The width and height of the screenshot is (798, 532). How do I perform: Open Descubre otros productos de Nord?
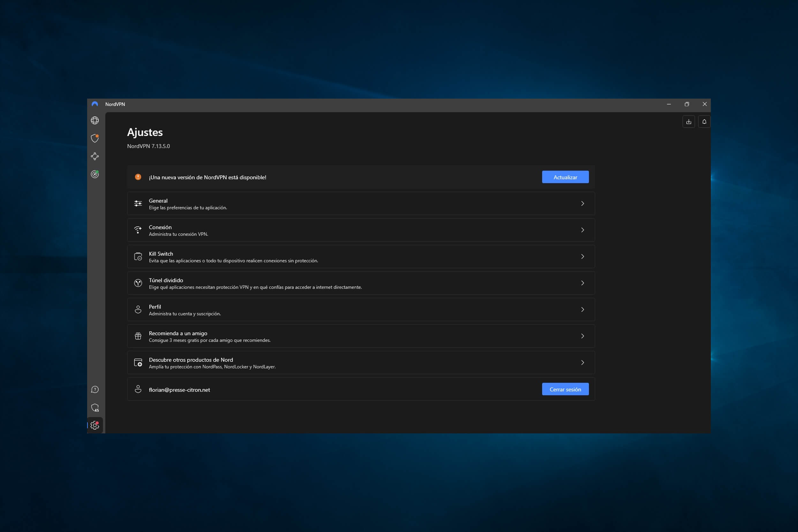tap(361, 362)
